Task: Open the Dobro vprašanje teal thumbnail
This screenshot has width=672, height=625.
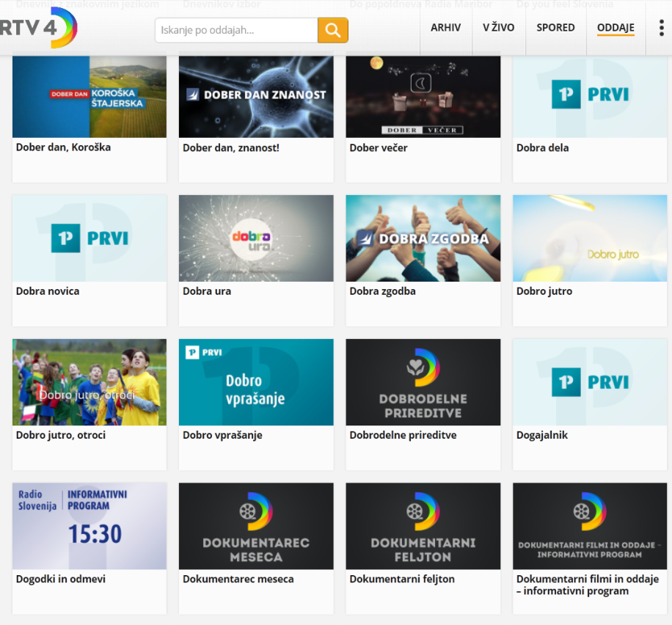Action: [256, 382]
